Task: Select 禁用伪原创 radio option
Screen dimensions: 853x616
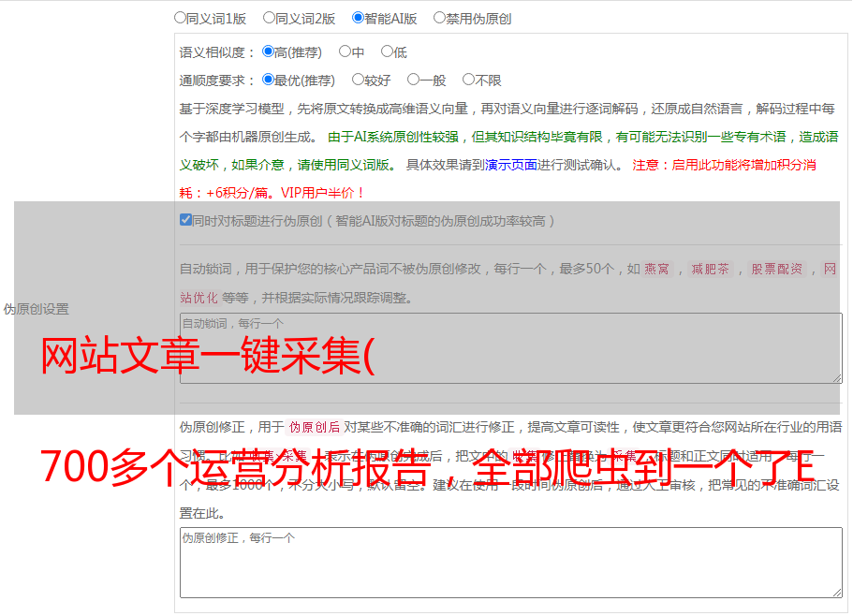Action: [439, 18]
